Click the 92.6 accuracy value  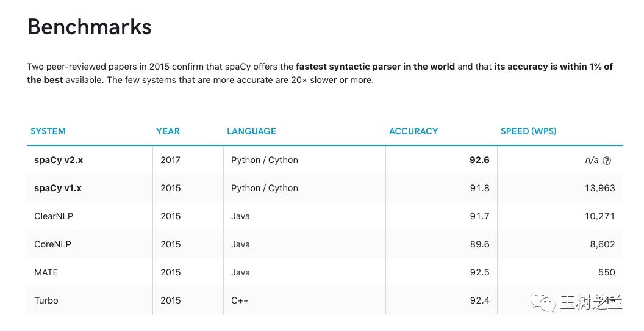(x=479, y=160)
